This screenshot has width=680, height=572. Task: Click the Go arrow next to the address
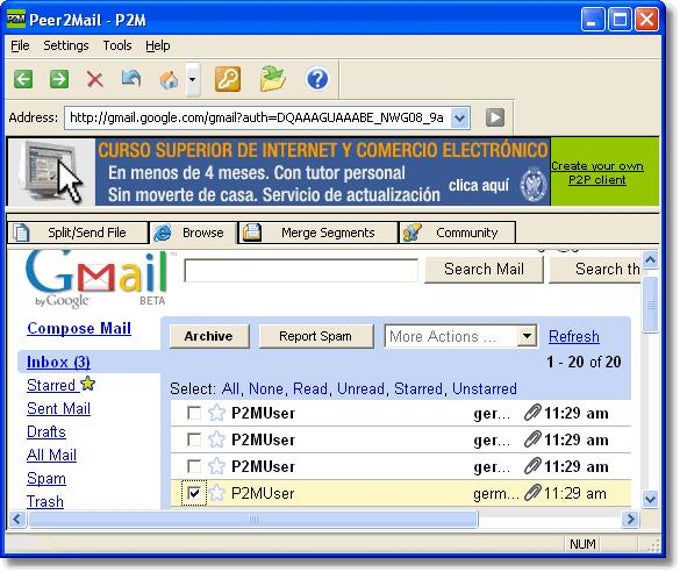495,117
